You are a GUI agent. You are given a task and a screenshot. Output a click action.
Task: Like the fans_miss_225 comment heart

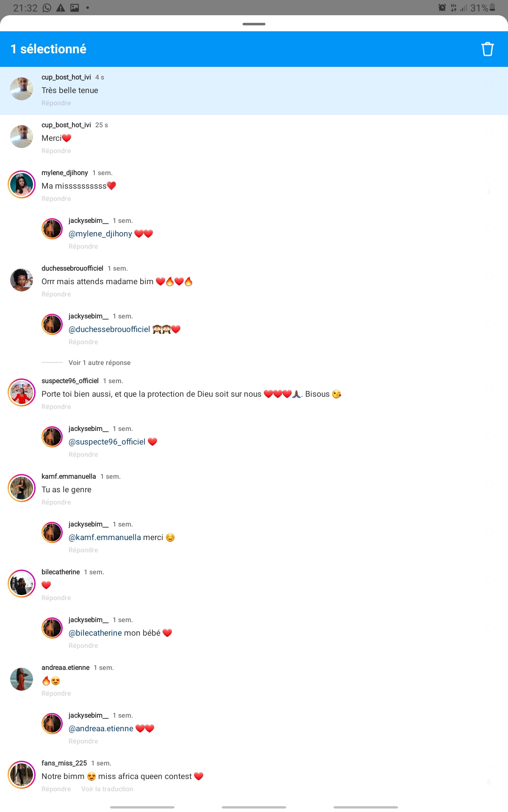(489, 771)
